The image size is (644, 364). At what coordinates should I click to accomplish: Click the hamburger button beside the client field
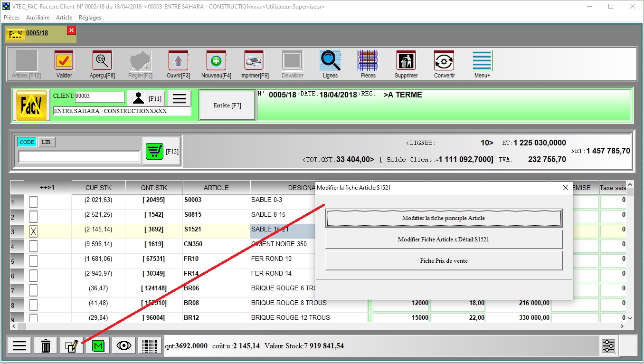point(179,98)
